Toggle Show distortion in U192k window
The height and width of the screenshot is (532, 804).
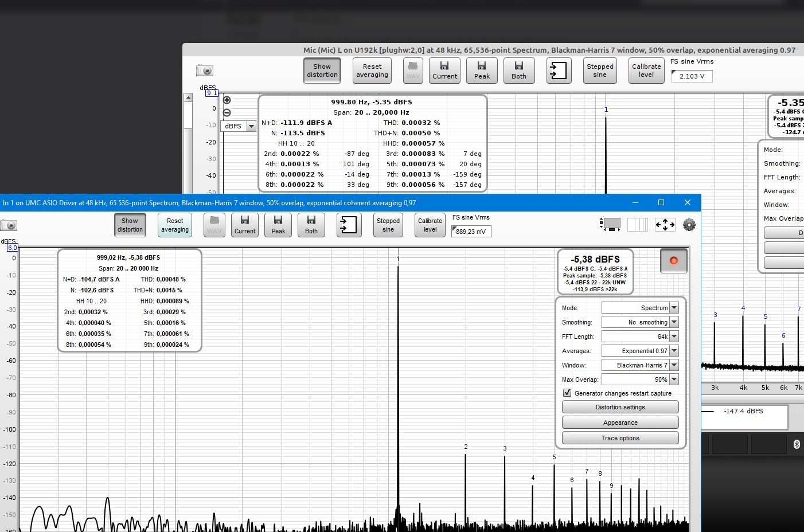pos(322,71)
